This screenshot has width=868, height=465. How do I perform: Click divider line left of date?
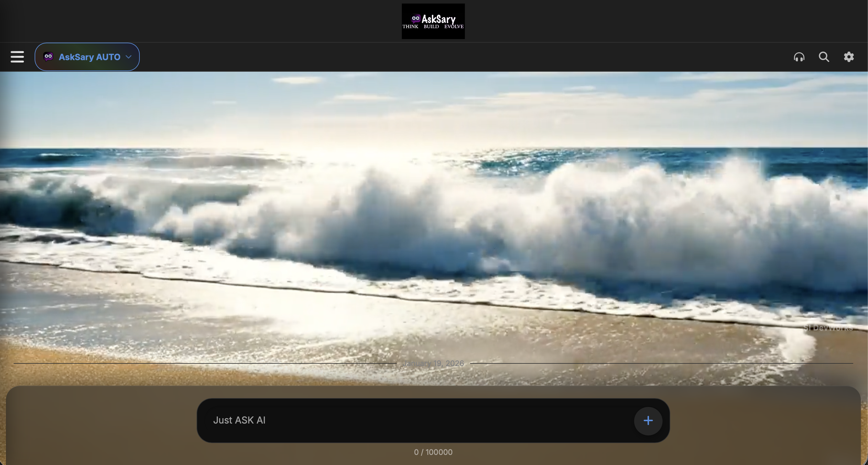click(202, 363)
